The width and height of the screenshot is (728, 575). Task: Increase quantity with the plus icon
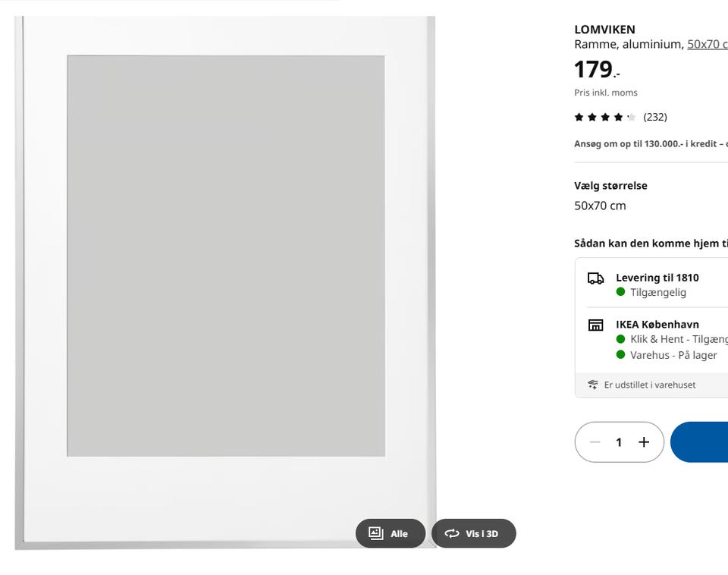click(644, 442)
